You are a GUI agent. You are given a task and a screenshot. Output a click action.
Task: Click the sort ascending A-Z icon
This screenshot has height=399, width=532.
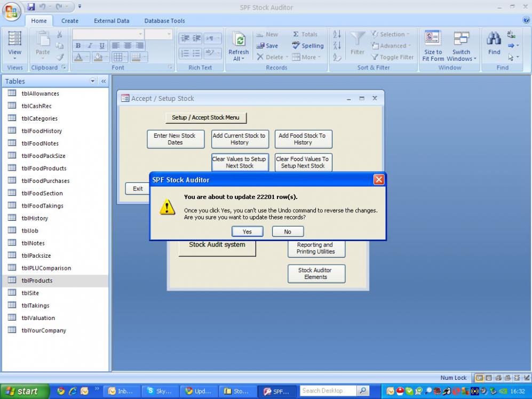(x=337, y=34)
